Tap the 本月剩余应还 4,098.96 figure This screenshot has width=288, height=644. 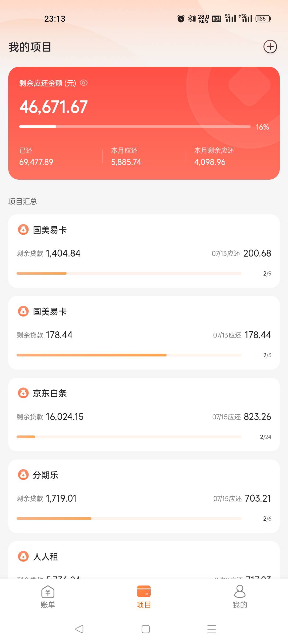tap(210, 162)
